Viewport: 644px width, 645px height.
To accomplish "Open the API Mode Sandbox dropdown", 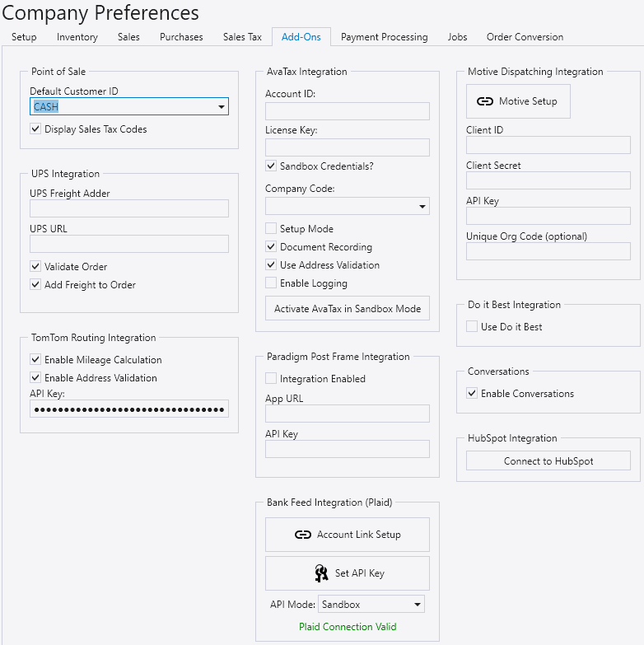I will point(417,605).
